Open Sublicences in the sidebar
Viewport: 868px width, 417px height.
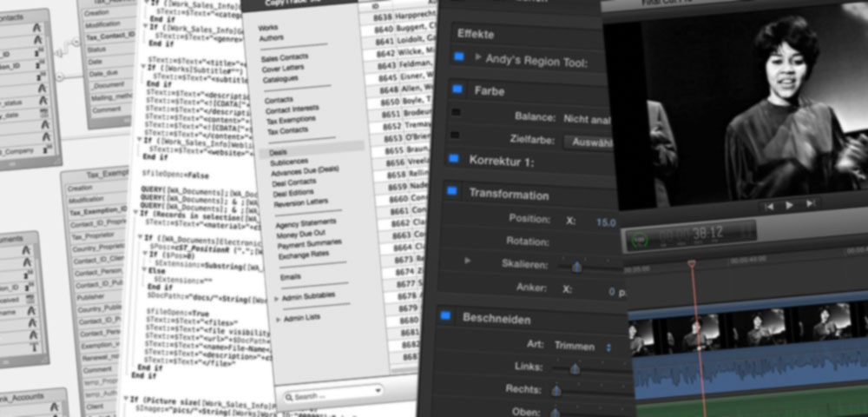click(x=289, y=162)
